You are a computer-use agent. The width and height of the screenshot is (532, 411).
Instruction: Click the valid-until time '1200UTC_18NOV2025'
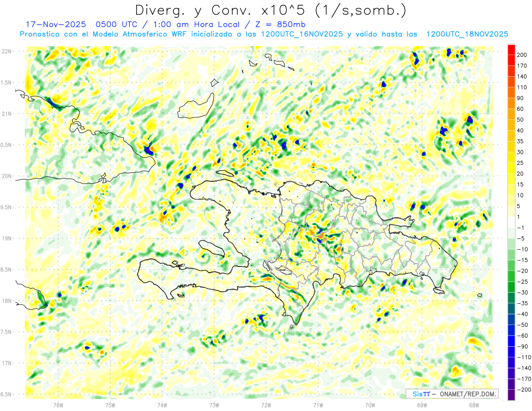[x=467, y=34]
